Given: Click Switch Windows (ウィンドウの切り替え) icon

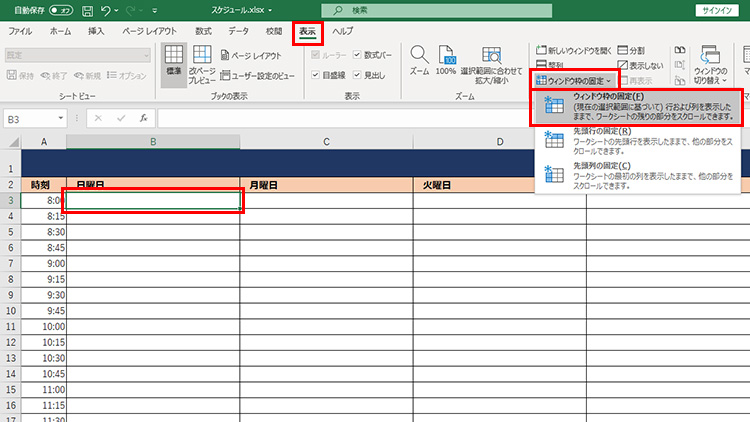Looking at the screenshot, I should pyautogui.click(x=711, y=63).
